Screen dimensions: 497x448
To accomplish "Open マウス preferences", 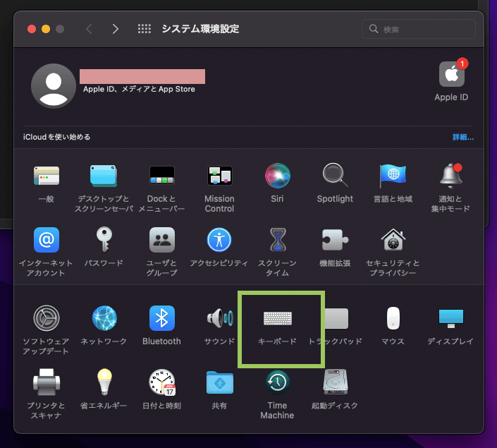I will pyautogui.click(x=393, y=318).
